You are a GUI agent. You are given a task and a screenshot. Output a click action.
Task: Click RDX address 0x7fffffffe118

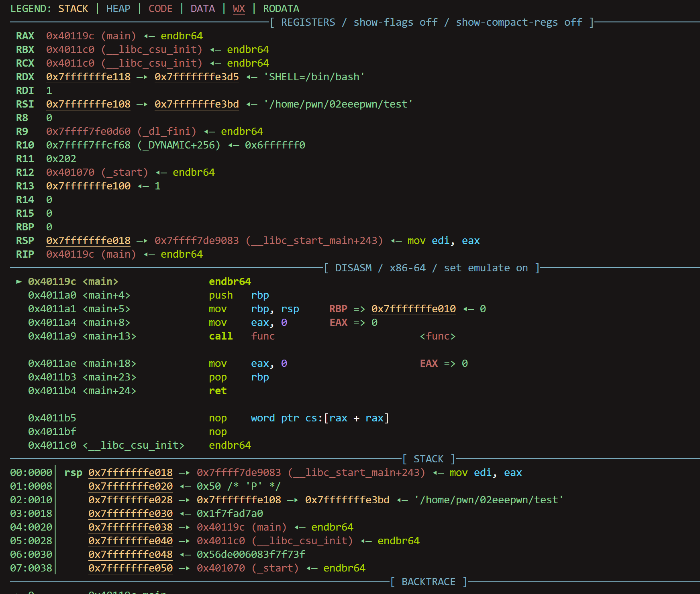88,77
